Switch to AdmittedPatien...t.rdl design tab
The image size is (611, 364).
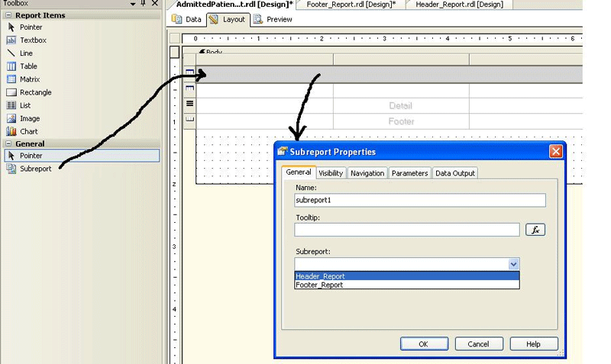(x=234, y=5)
